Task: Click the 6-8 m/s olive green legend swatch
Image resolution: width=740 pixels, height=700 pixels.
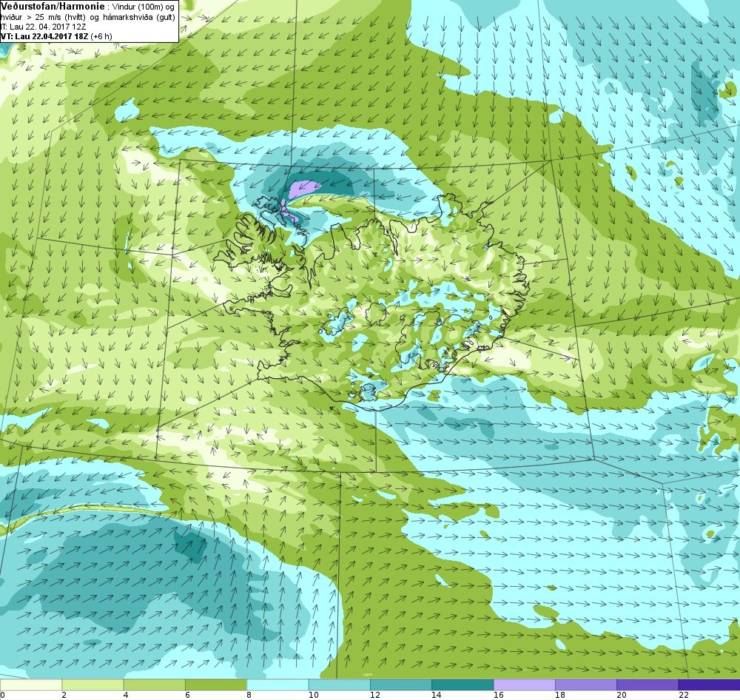Action: pos(215,684)
